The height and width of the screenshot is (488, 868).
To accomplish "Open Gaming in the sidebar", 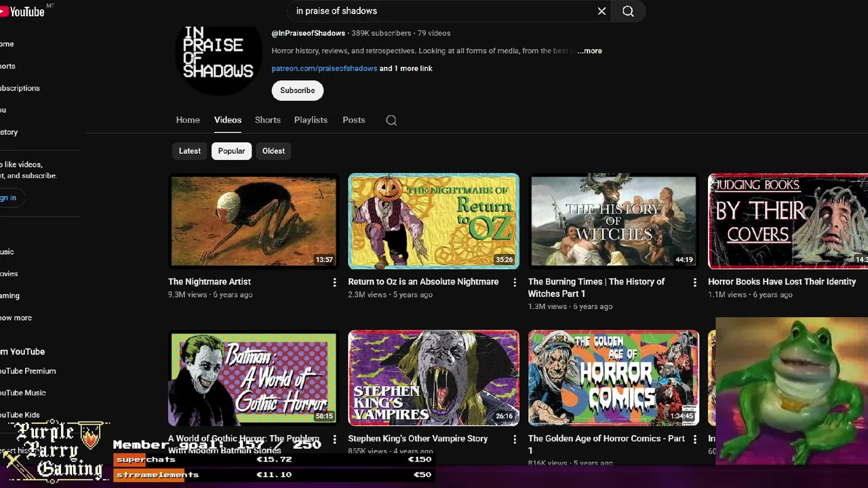I will click(x=9, y=296).
